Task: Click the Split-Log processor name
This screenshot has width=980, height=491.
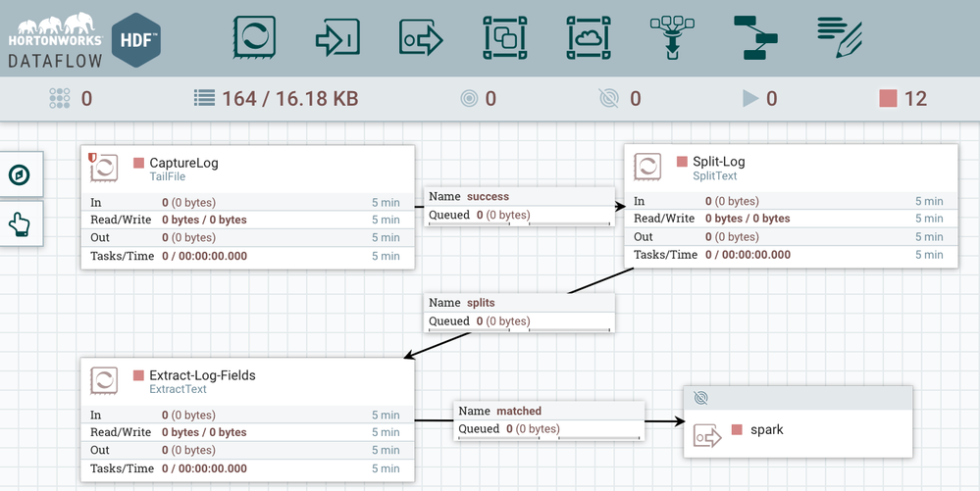Action: (x=719, y=162)
